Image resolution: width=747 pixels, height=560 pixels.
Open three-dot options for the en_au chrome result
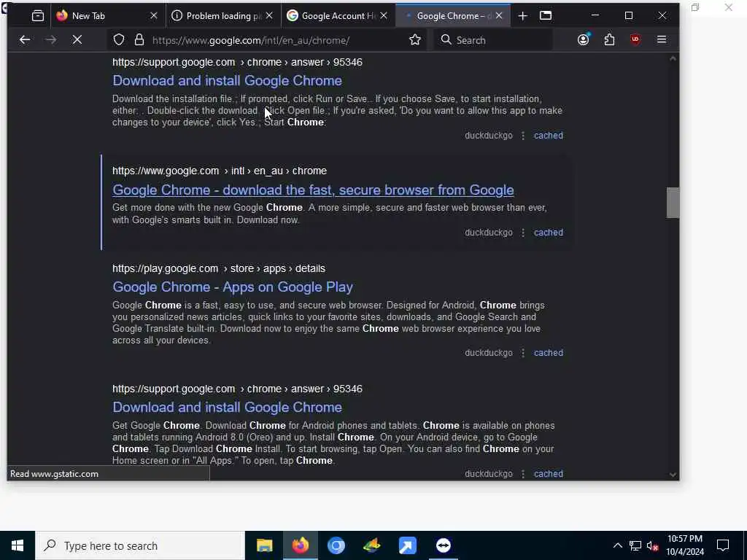[523, 233]
